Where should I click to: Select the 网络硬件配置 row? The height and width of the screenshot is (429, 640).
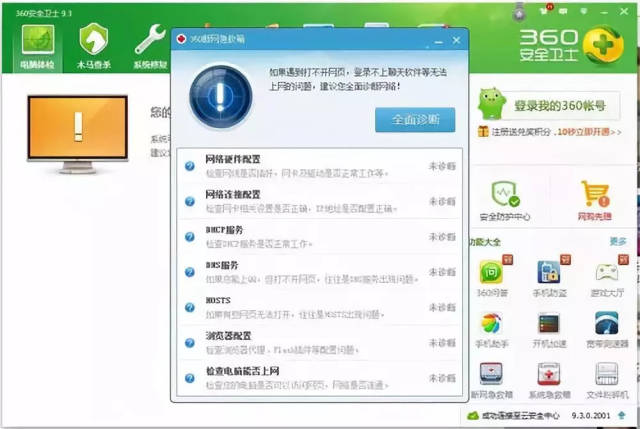pos(319,166)
